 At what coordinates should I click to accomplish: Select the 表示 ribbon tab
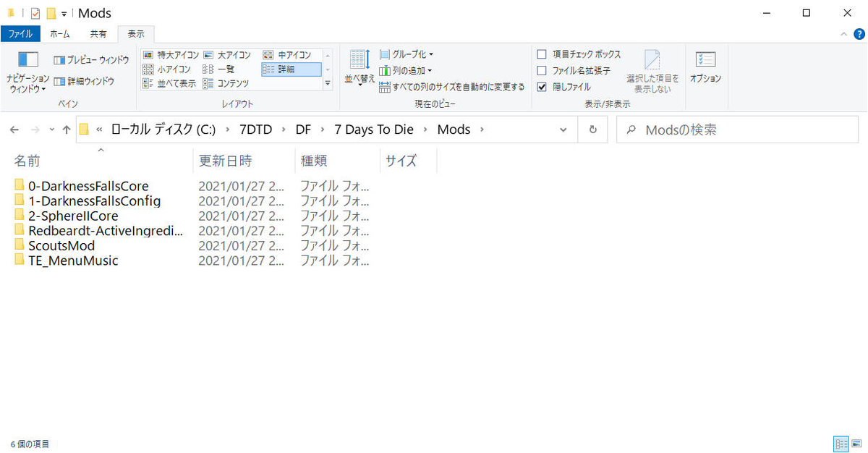click(136, 34)
